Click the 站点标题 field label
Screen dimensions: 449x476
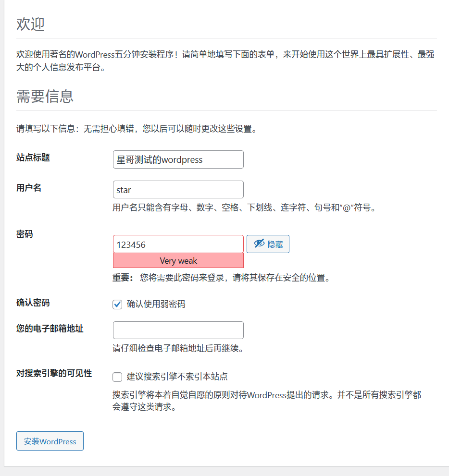point(33,158)
